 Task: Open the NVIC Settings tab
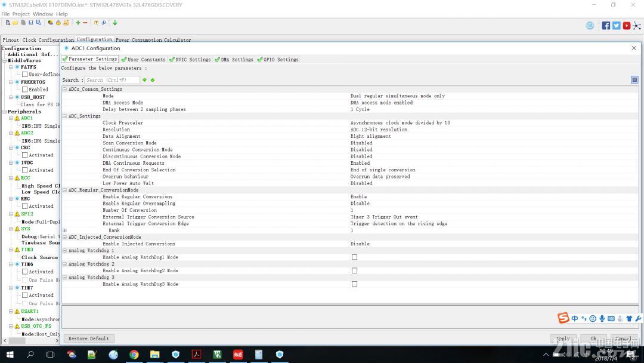point(190,60)
